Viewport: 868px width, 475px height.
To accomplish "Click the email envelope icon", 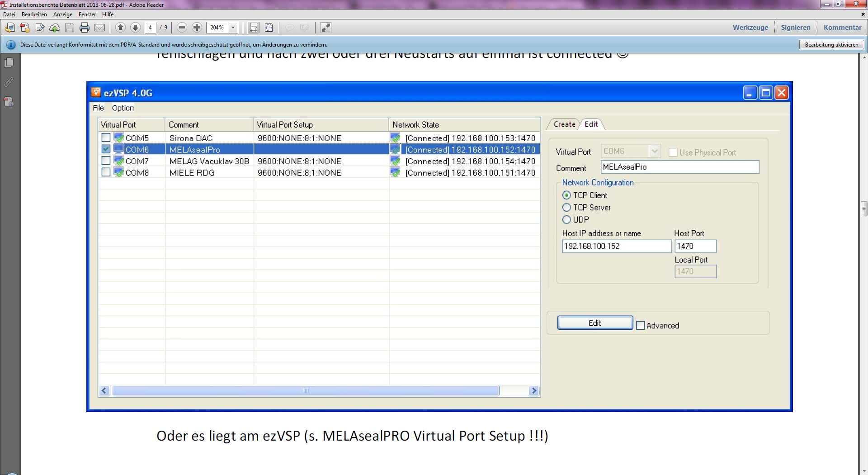I will click(x=99, y=28).
